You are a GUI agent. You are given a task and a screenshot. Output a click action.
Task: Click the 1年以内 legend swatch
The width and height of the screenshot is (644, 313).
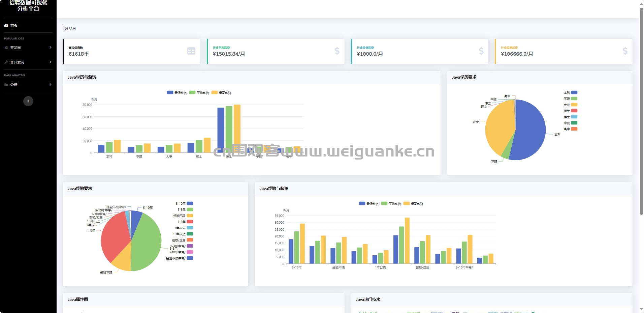(190, 228)
